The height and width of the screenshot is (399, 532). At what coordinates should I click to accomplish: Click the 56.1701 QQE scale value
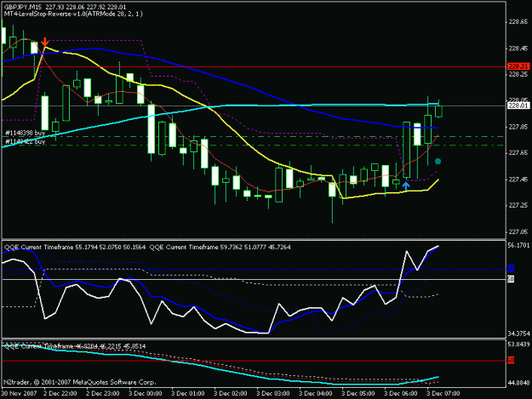[518, 245]
